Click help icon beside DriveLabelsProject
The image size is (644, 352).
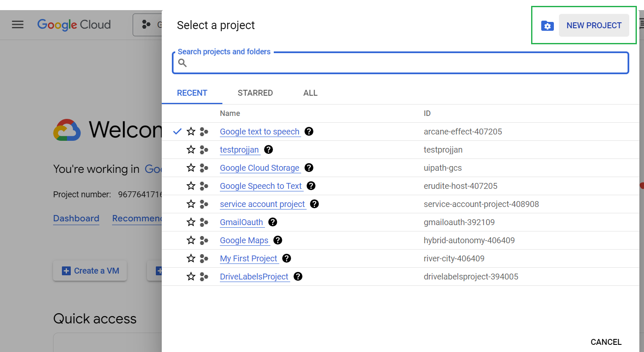coord(298,277)
